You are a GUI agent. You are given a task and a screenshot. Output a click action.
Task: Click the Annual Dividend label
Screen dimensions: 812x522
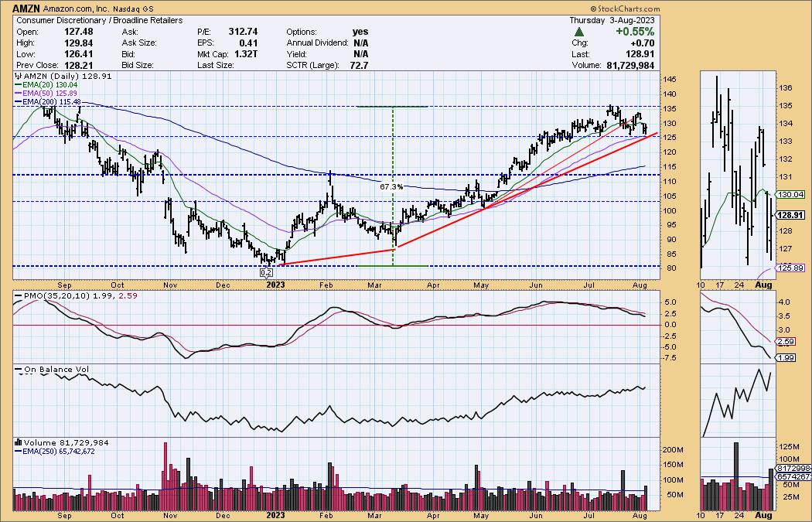point(317,43)
